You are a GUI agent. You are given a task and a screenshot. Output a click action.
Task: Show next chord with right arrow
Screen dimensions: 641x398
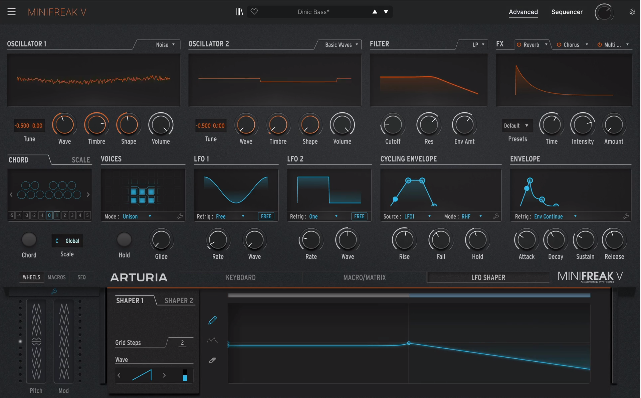(88, 195)
